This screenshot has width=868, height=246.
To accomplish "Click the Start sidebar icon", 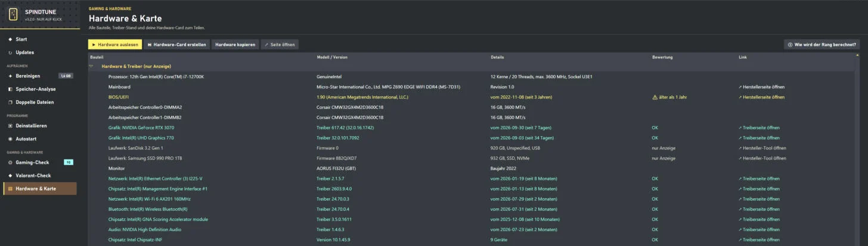I will [x=10, y=39].
